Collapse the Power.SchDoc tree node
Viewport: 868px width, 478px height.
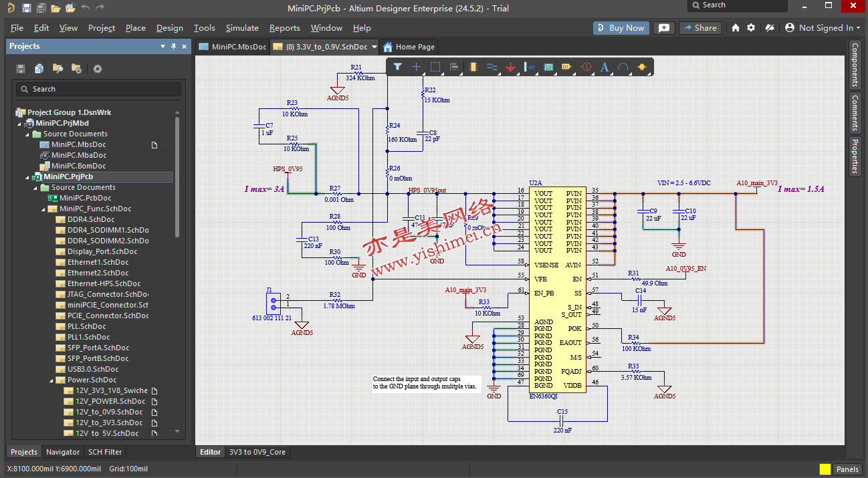[x=51, y=380]
